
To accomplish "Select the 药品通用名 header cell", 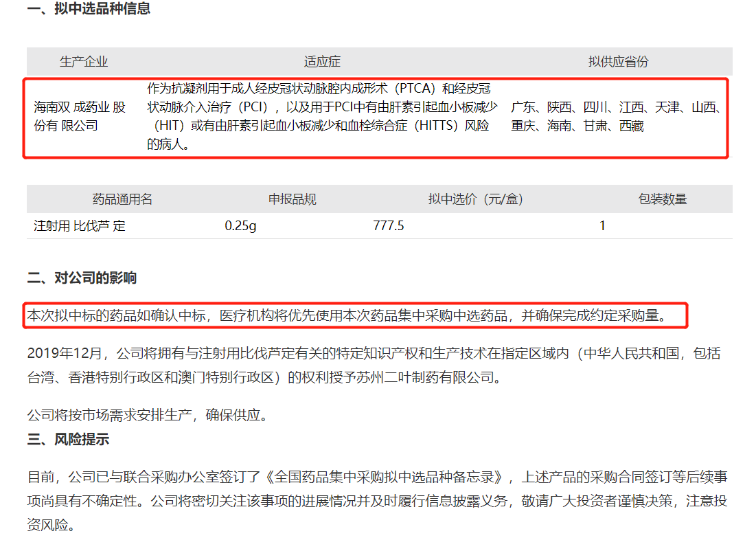I will 122,199.
